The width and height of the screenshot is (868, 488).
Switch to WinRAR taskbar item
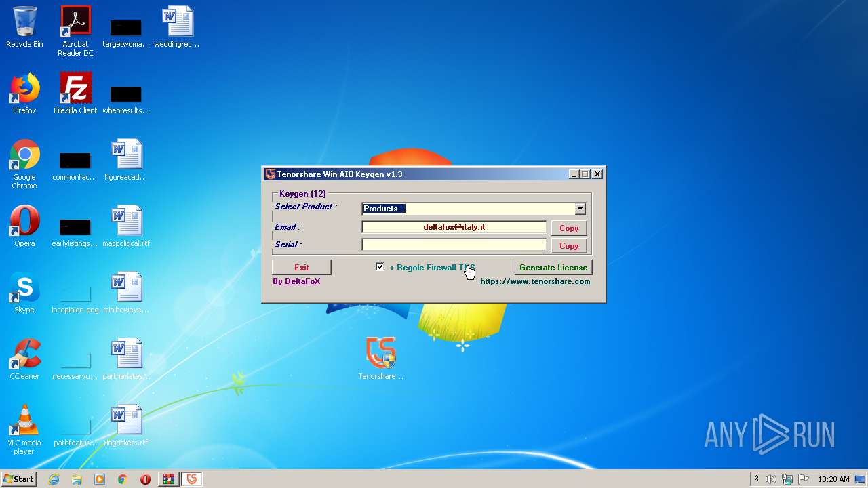coord(168,479)
